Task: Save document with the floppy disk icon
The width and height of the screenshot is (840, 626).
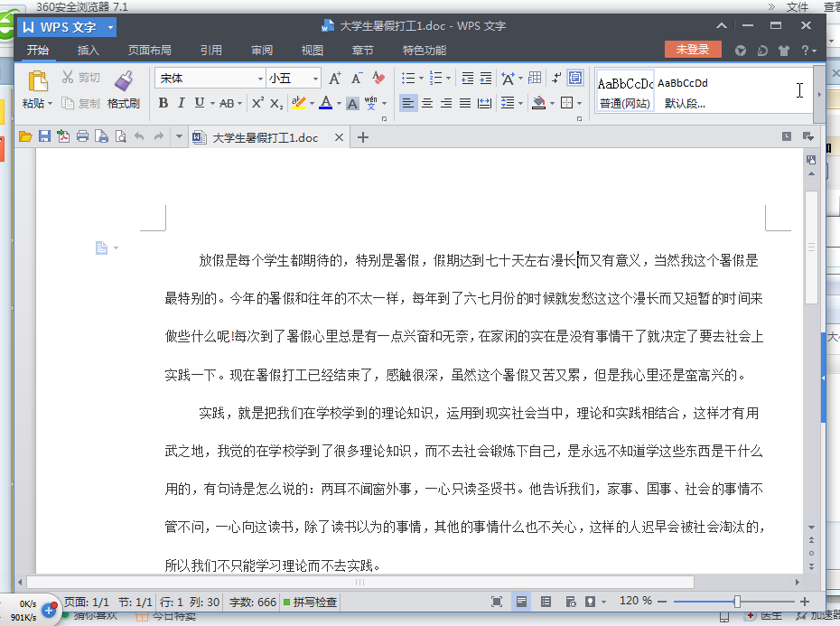Action: (44, 136)
